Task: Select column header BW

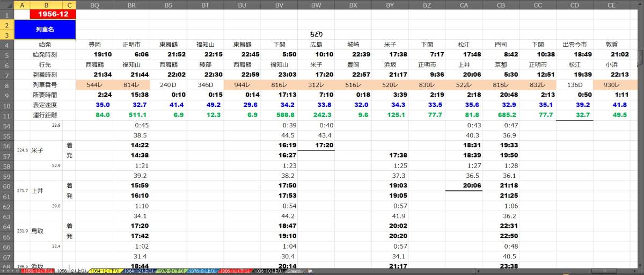Action: tap(316, 5)
